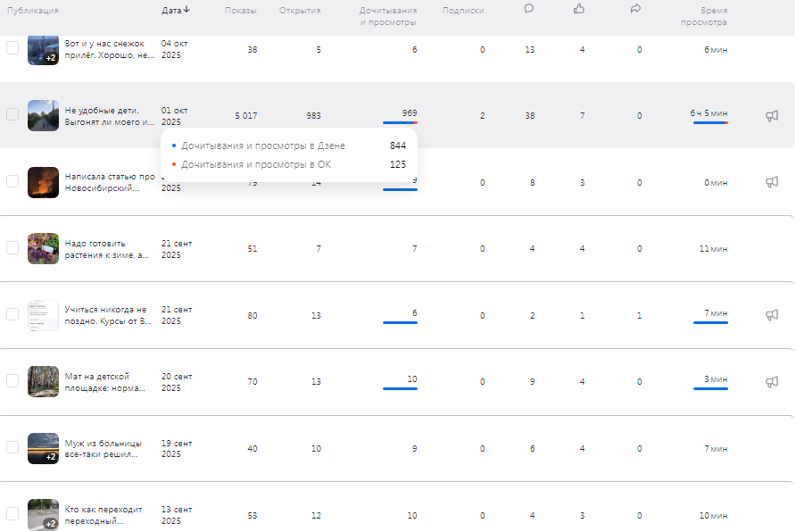Click thumbnail of Не удобные дети post
This screenshot has width=796, height=532.
tap(43, 116)
